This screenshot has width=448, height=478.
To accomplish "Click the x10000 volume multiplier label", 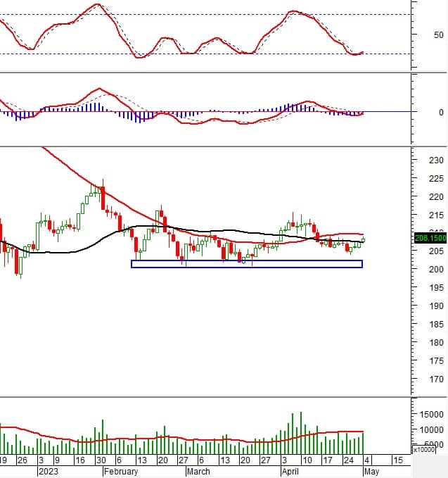I will click(423, 450).
